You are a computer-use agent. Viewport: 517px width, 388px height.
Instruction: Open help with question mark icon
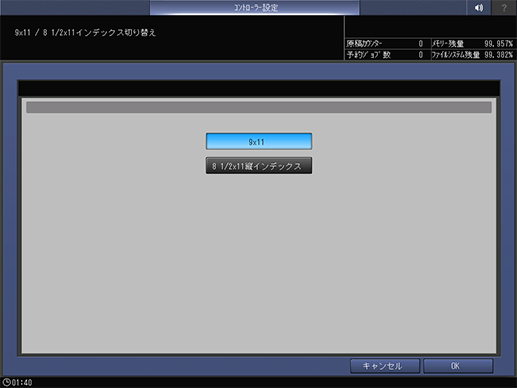504,7
